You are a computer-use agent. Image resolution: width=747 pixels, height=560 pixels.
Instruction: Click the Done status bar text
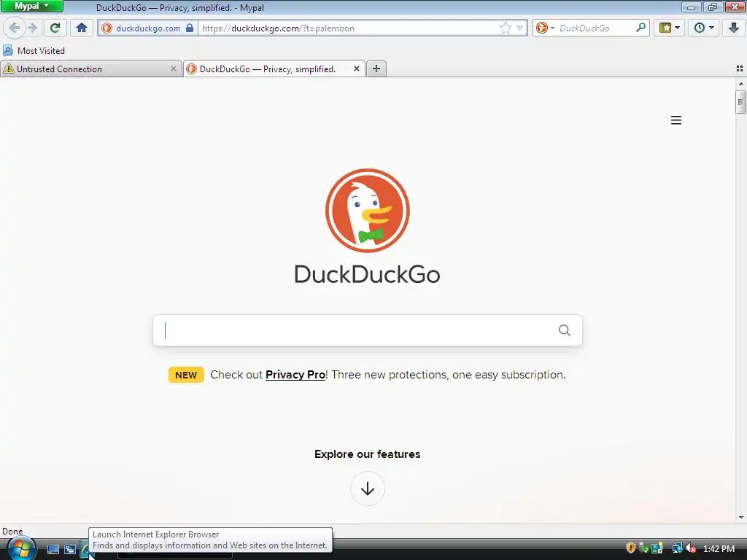(12, 532)
